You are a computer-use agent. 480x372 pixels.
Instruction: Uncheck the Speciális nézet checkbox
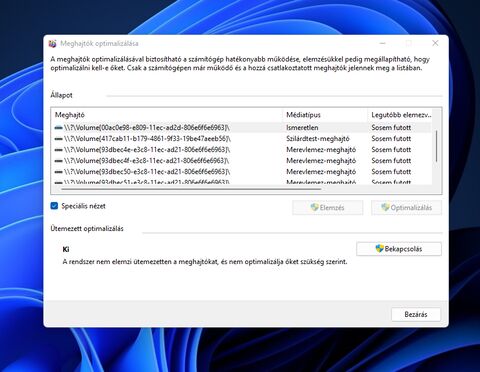(54, 206)
